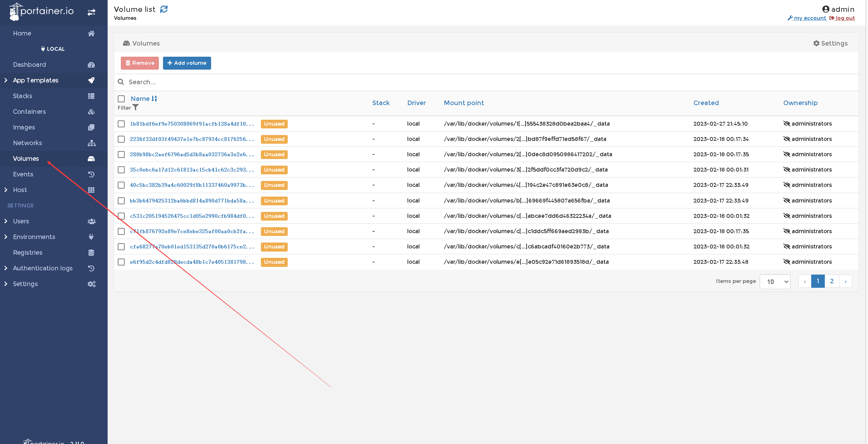868x444 pixels.
Task: Click the refresh icon next to Volume list
Action: [164, 9]
